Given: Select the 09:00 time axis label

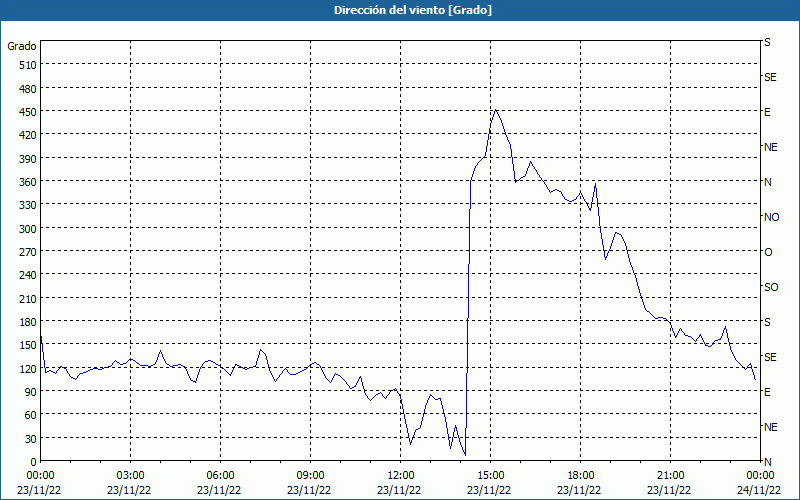Looking at the screenshot, I should click(x=310, y=476).
